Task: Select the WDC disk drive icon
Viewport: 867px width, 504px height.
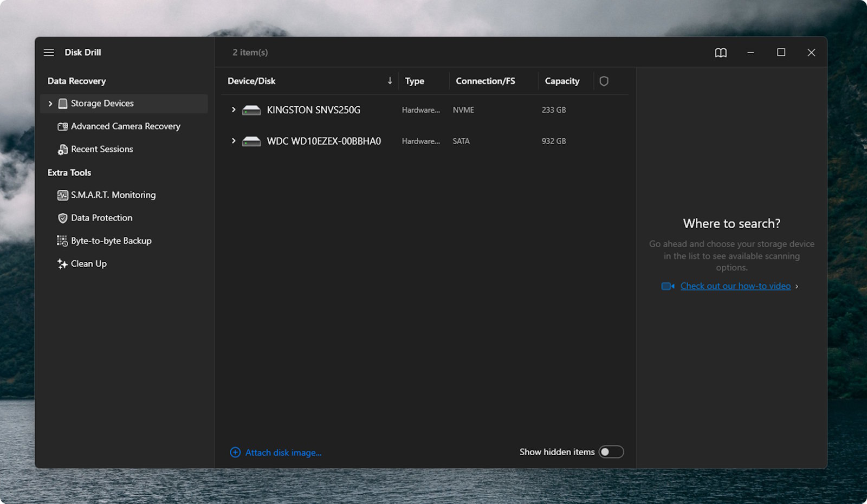Action: pyautogui.click(x=251, y=141)
